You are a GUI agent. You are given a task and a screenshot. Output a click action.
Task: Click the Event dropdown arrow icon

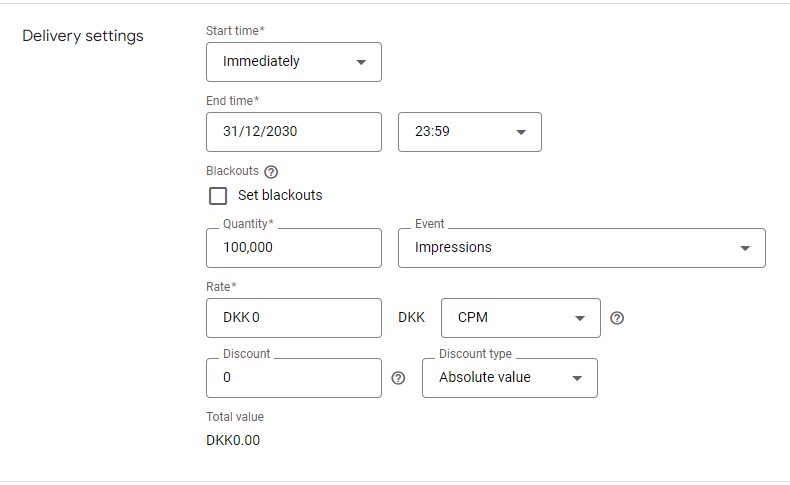(745, 248)
